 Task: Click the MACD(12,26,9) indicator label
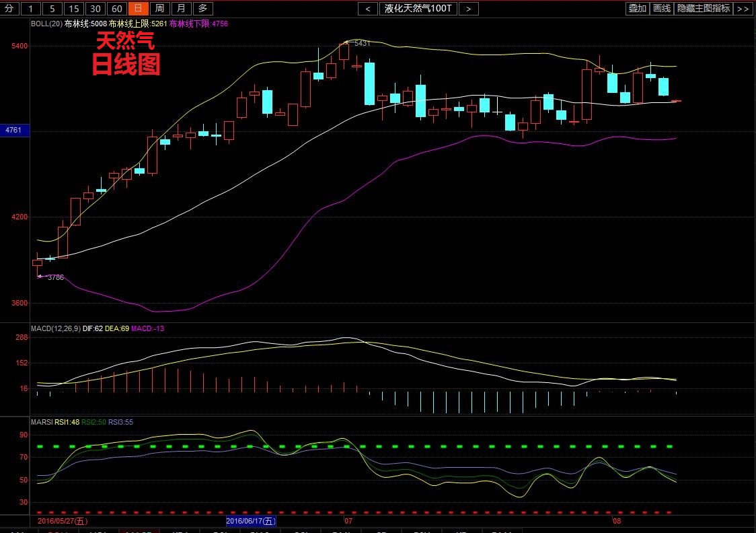click(55, 328)
